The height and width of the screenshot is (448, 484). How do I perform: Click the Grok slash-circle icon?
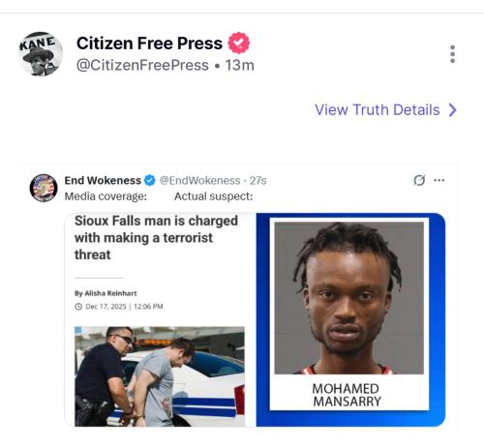tap(419, 180)
